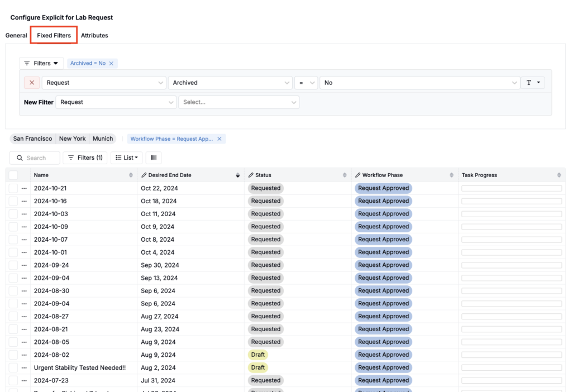The height and width of the screenshot is (392, 572).
Task: Open the List view dropdown
Action: pyautogui.click(x=126, y=158)
